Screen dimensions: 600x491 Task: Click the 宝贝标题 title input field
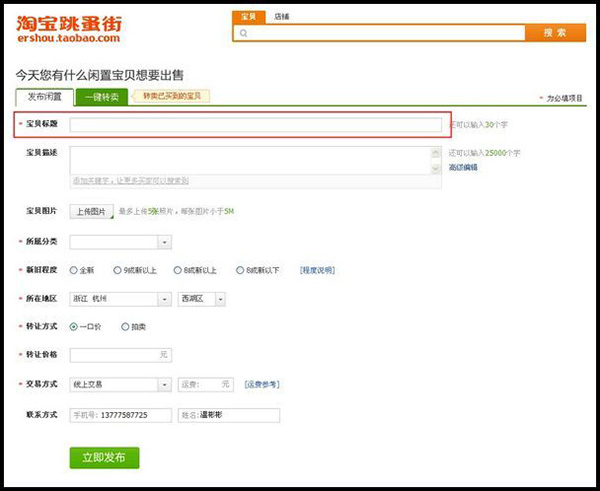click(x=255, y=125)
